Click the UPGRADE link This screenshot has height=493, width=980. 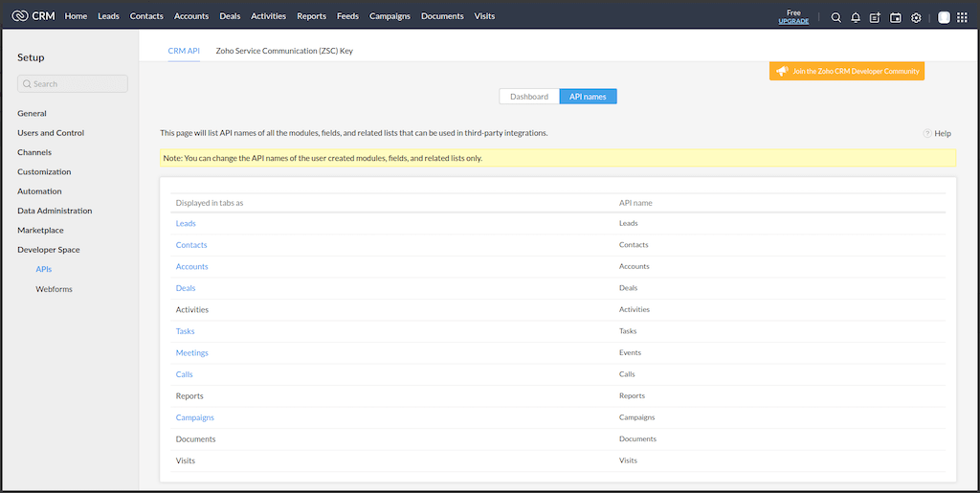793,21
